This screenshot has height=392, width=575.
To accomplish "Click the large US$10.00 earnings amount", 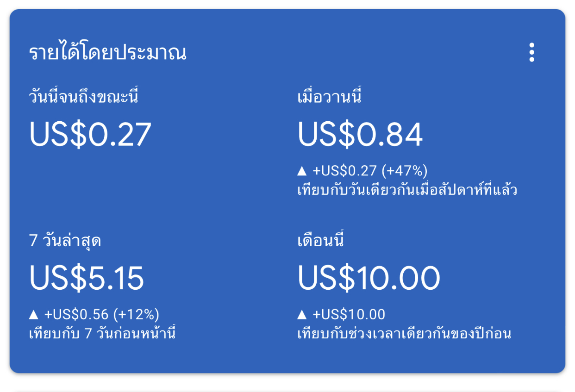I will click(x=369, y=278).
